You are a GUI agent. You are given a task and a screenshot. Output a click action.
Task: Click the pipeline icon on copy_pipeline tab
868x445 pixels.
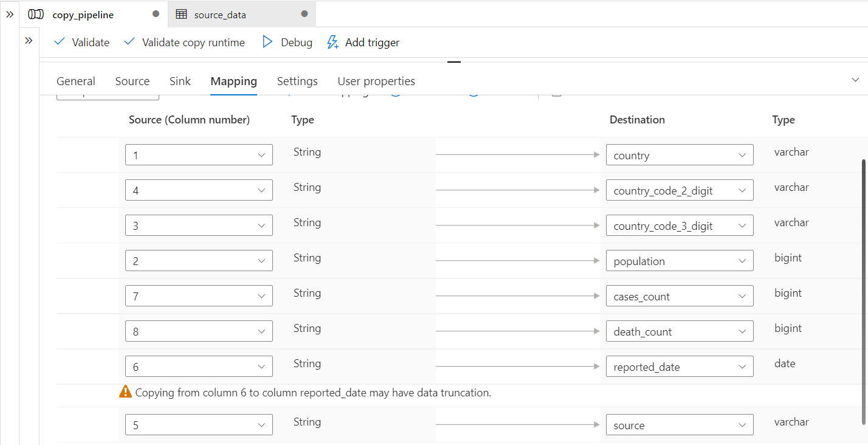(36, 15)
